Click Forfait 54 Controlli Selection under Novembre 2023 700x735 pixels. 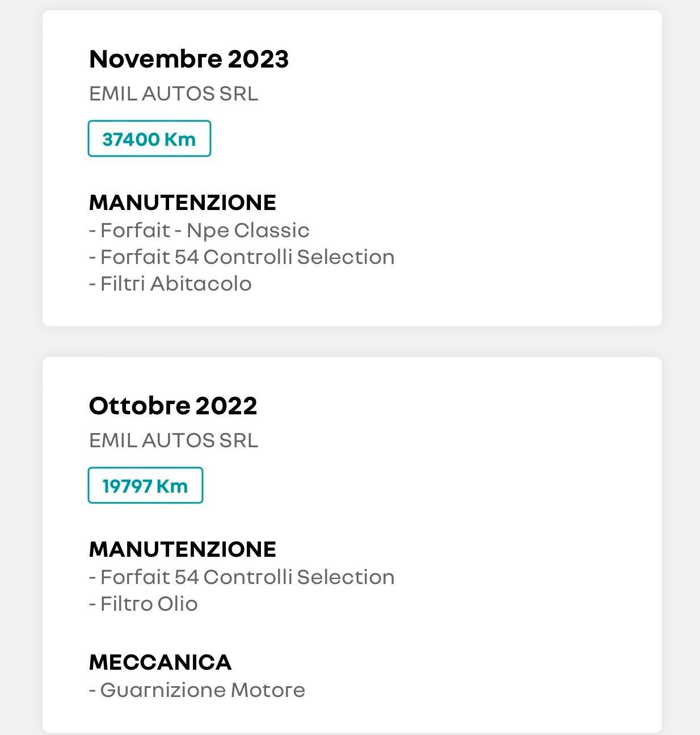click(x=242, y=257)
